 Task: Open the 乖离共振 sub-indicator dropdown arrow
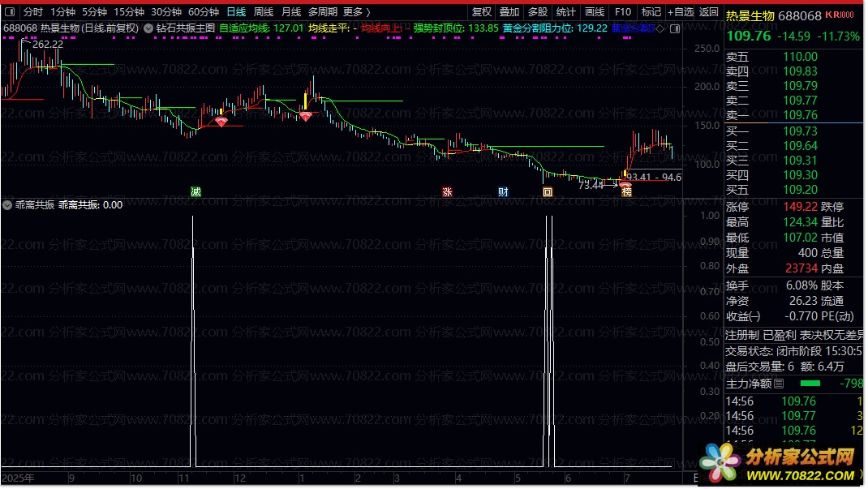click(x=7, y=205)
